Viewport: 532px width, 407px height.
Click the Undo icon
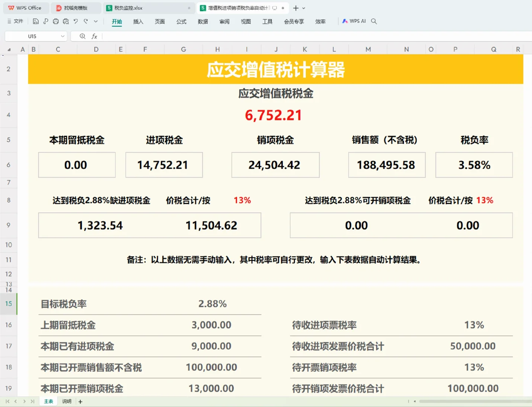pos(76,21)
